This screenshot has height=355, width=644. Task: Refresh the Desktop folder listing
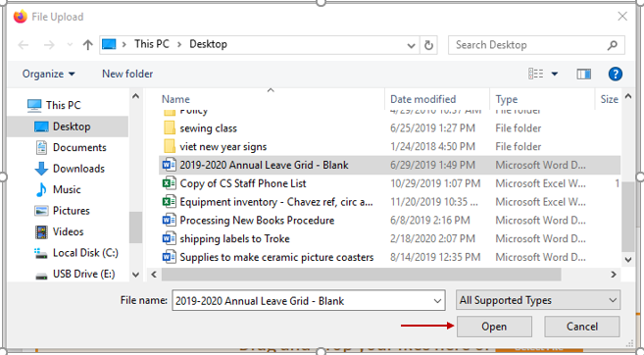428,45
